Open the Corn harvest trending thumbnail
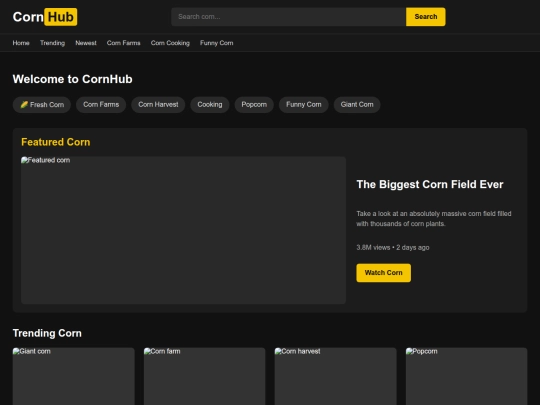The width and height of the screenshot is (540, 405). coord(335,376)
